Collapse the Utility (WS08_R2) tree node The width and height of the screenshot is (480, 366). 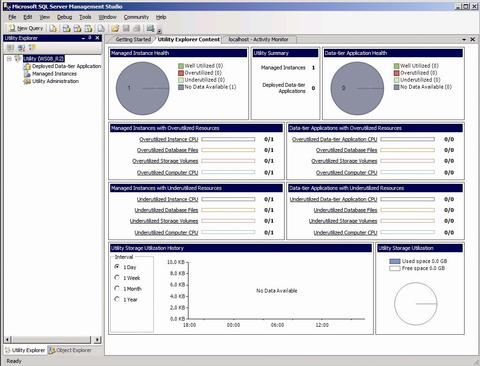[9, 59]
